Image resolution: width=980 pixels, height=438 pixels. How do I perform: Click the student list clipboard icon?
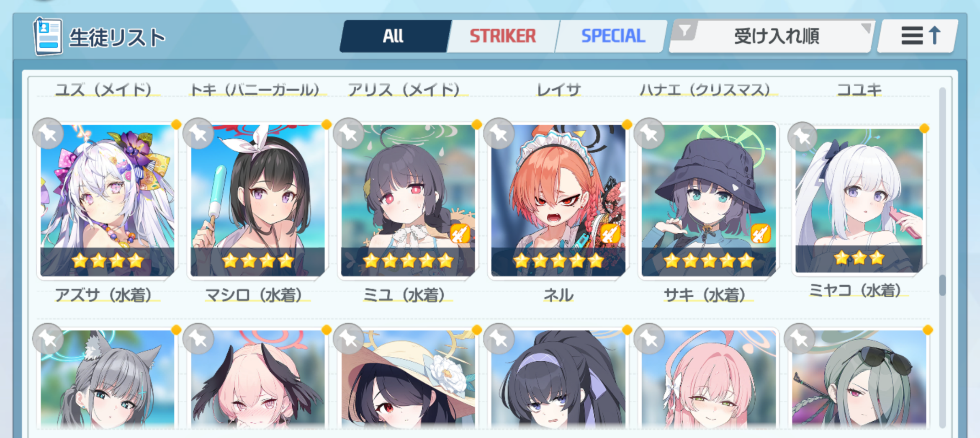click(x=48, y=36)
